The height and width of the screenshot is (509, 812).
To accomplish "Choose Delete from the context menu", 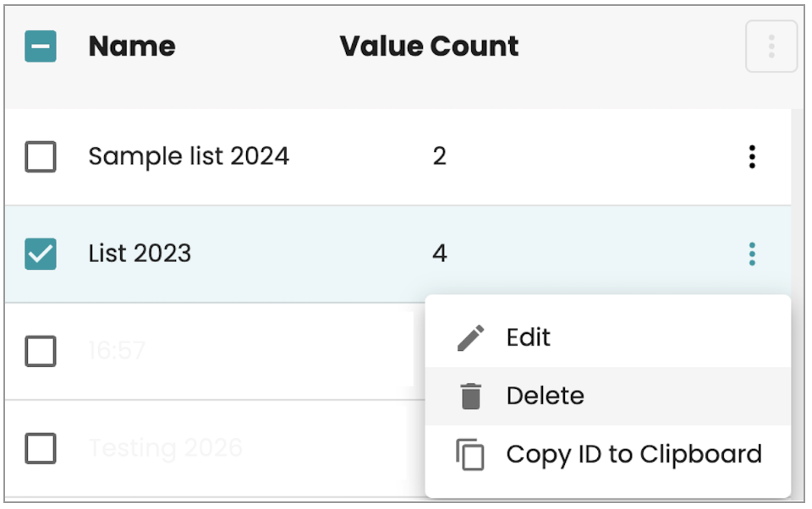I will (x=544, y=395).
